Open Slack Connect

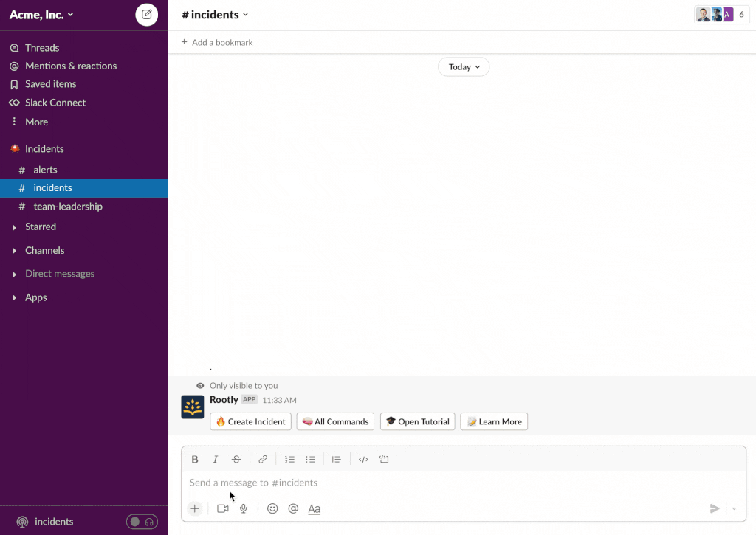click(55, 103)
